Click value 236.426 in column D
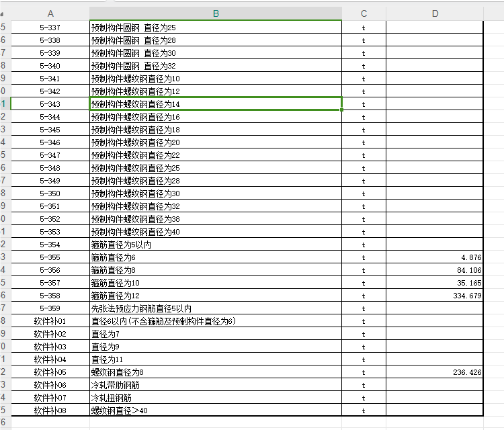 (467, 372)
